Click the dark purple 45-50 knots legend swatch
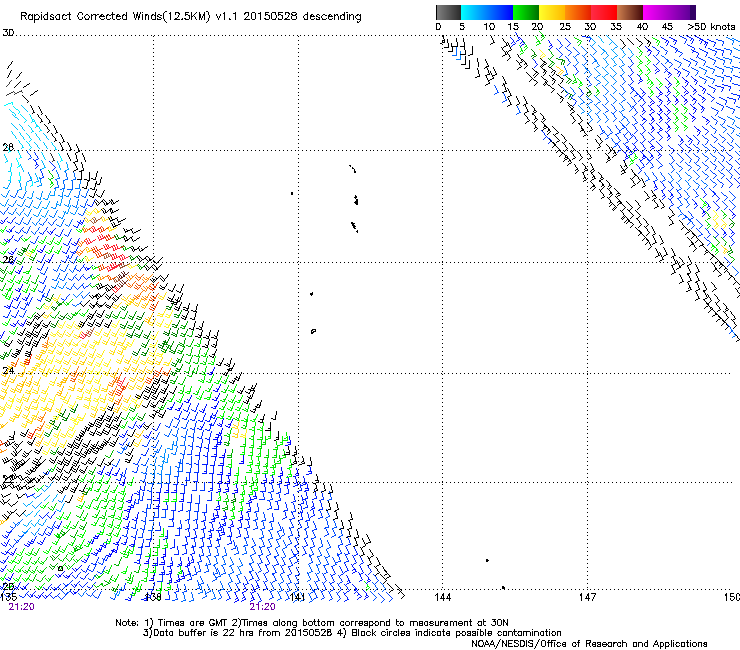740x650 pixels. [x=682, y=12]
